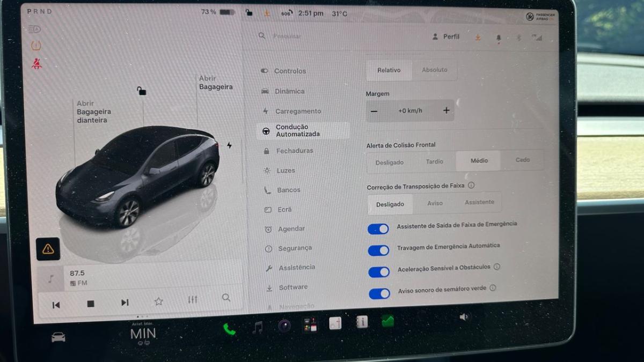Set collision alert to Desligado

coord(390,162)
